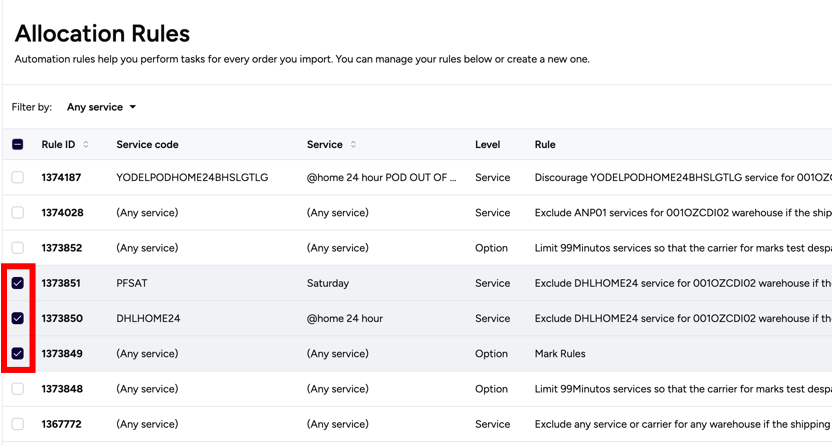
Task: Sort by Service using sort arrows
Action: [353, 144]
